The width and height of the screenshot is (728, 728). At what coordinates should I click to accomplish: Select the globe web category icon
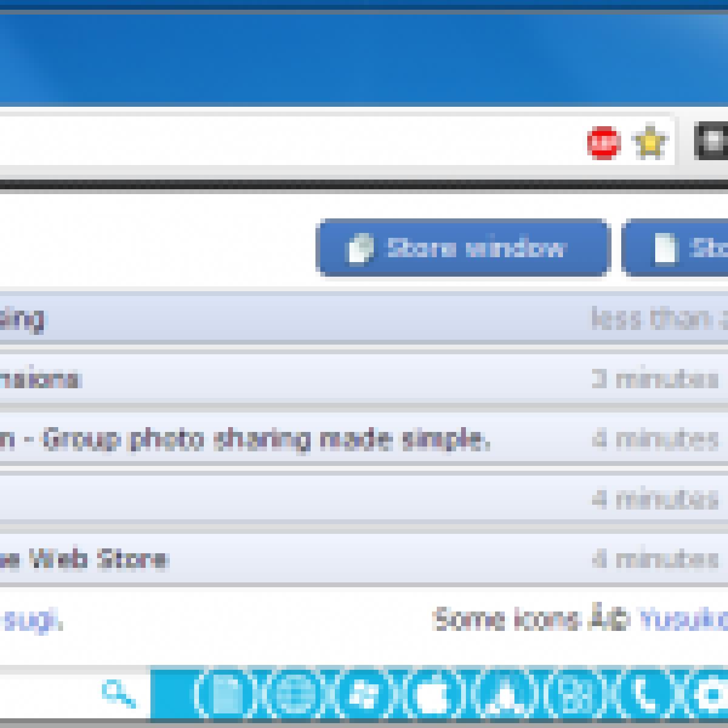click(294, 694)
